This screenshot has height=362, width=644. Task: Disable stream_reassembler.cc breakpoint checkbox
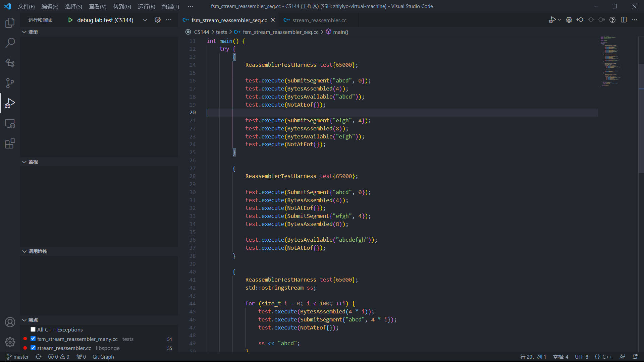(x=33, y=348)
